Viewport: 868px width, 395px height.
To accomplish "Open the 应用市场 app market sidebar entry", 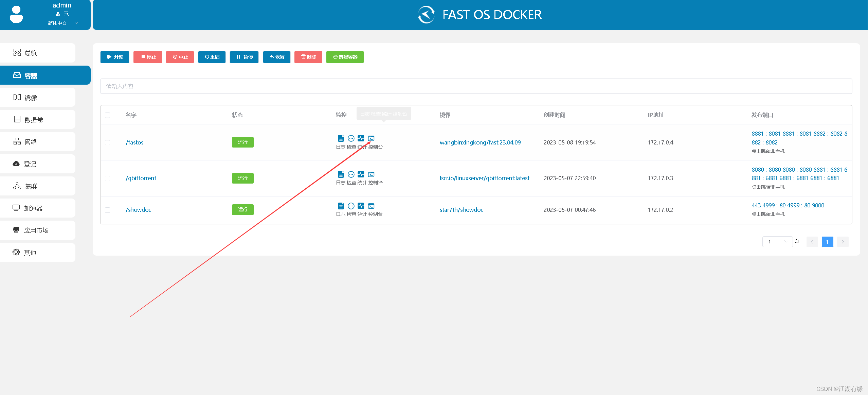I will pyautogui.click(x=38, y=230).
